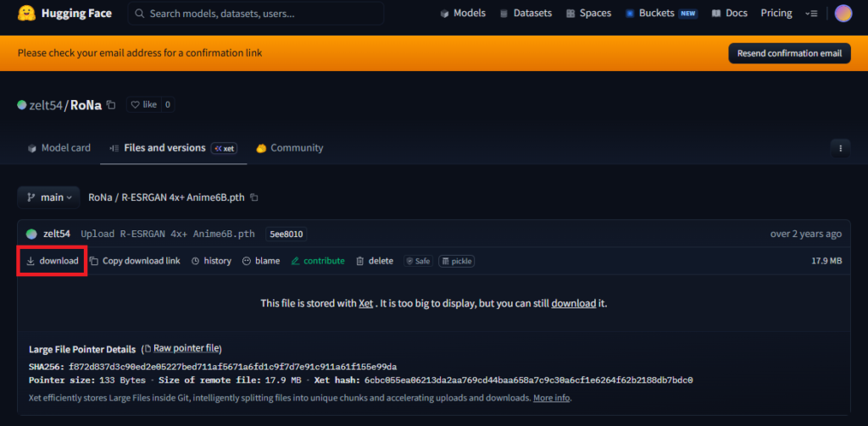Click Copy download link
The image size is (868, 426).
coord(135,261)
